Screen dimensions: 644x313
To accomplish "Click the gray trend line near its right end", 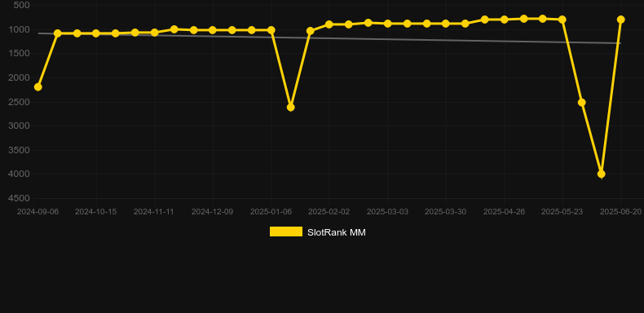I will point(608,42).
